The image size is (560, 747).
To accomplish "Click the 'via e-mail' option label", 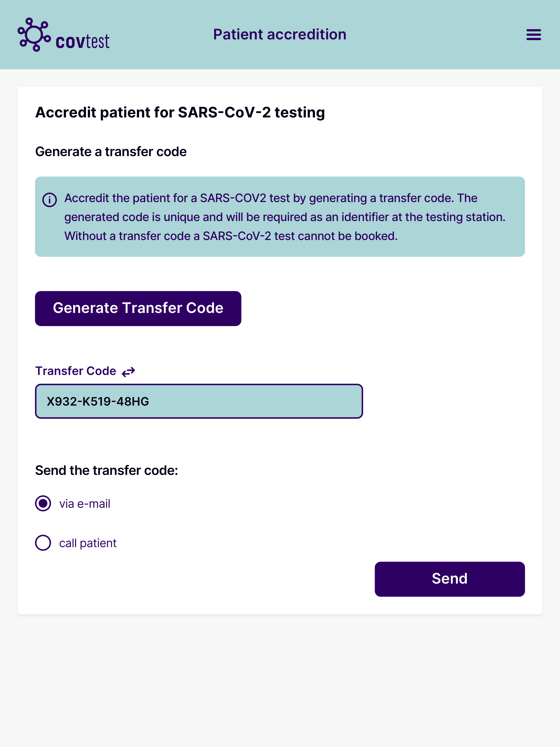I will (85, 504).
